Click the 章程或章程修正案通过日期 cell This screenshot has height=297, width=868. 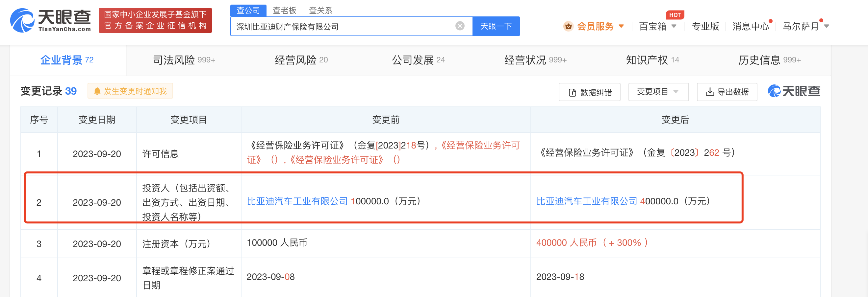pos(188,278)
